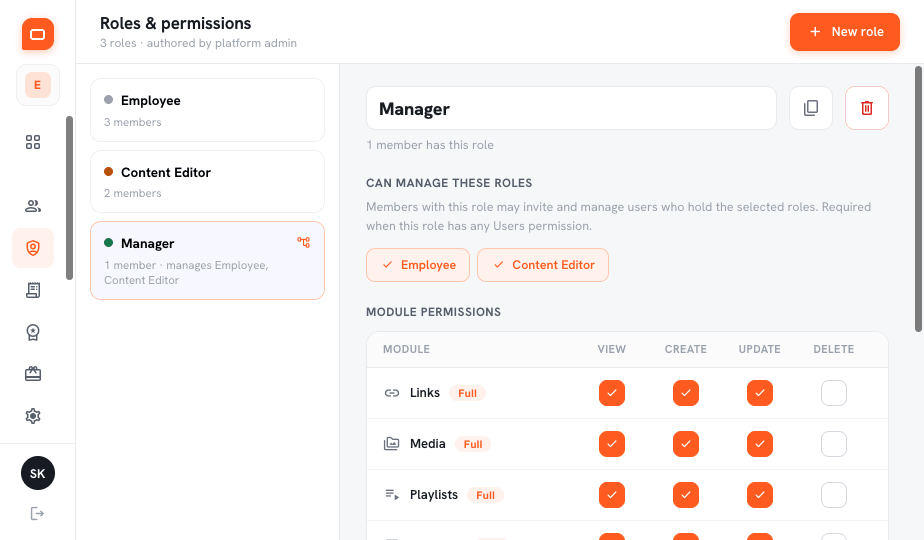Open the receipt log icon in sidebar
The image size is (924, 540).
tap(33, 290)
